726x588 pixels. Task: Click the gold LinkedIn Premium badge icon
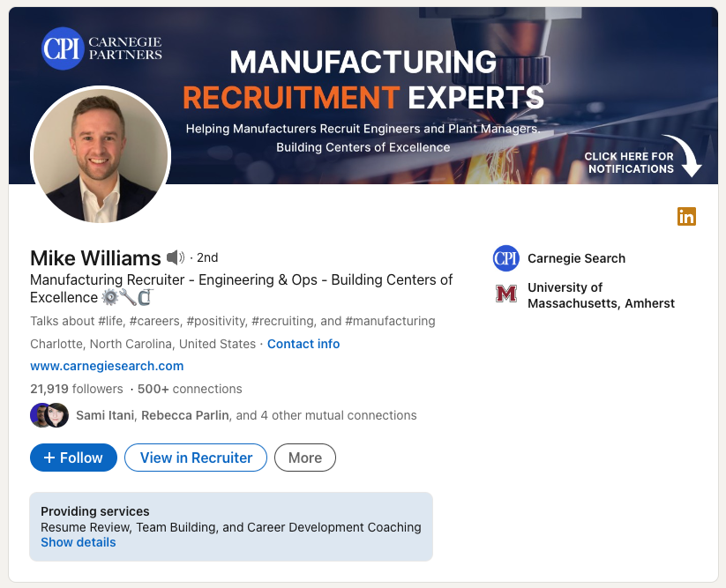(686, 216)
